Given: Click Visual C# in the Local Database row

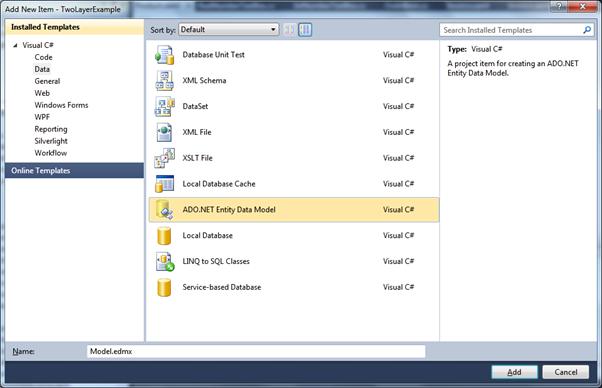Looking at the screenshot, I should (398, 235).
